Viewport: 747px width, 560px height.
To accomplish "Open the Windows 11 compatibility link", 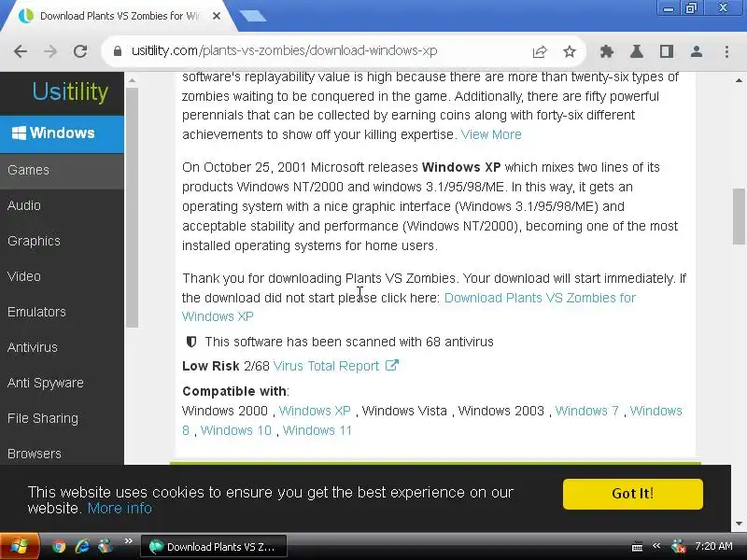I will pyautogui.click(x=317, y=430).
